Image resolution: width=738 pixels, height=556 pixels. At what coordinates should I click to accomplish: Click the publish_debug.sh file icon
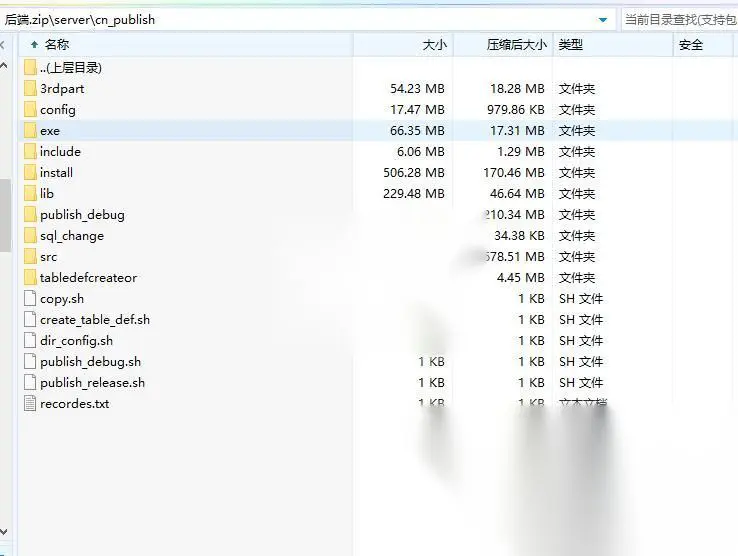pyautogui.click(x=30, y=362)
